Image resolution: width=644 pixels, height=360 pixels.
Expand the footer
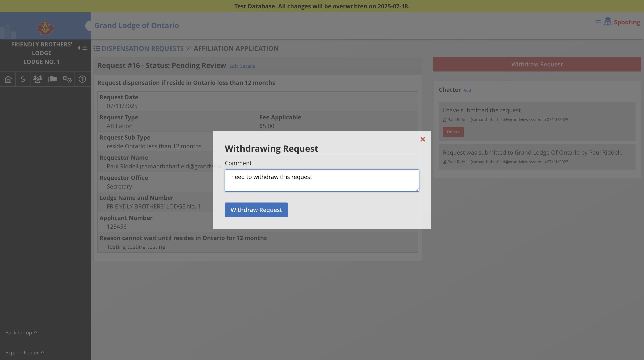click(25, 353)
